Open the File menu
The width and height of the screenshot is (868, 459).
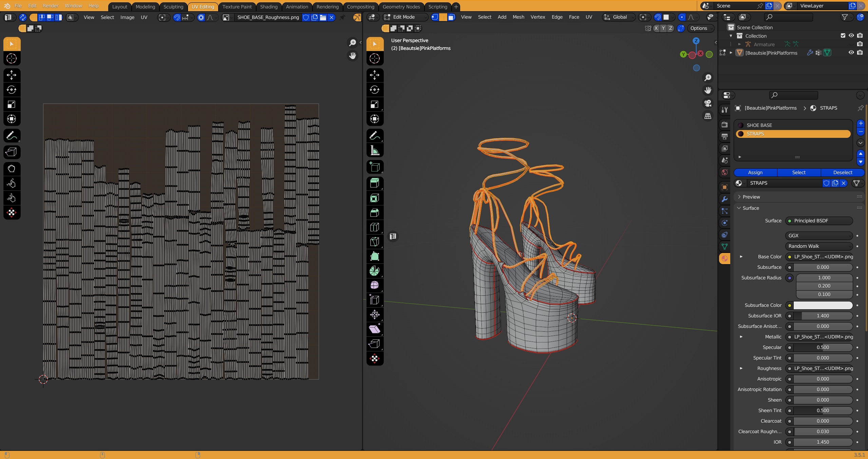click(x=18, y=6)
